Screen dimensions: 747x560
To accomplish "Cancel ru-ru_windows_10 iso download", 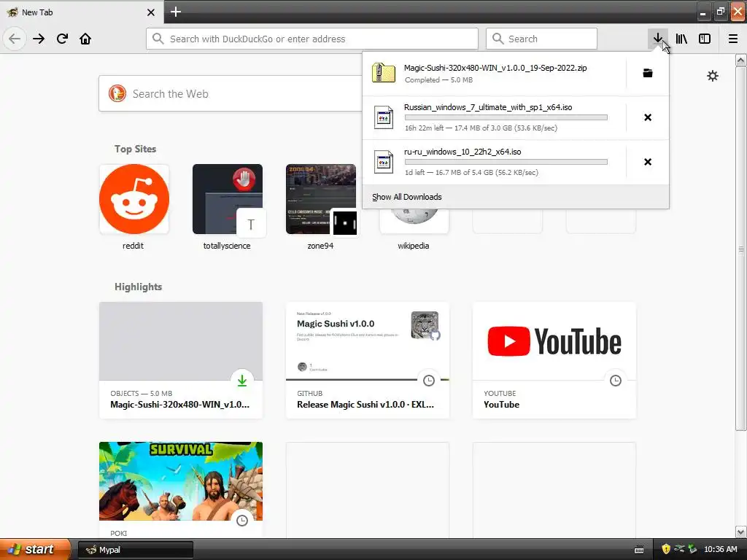I will click(x=648, y=162).
